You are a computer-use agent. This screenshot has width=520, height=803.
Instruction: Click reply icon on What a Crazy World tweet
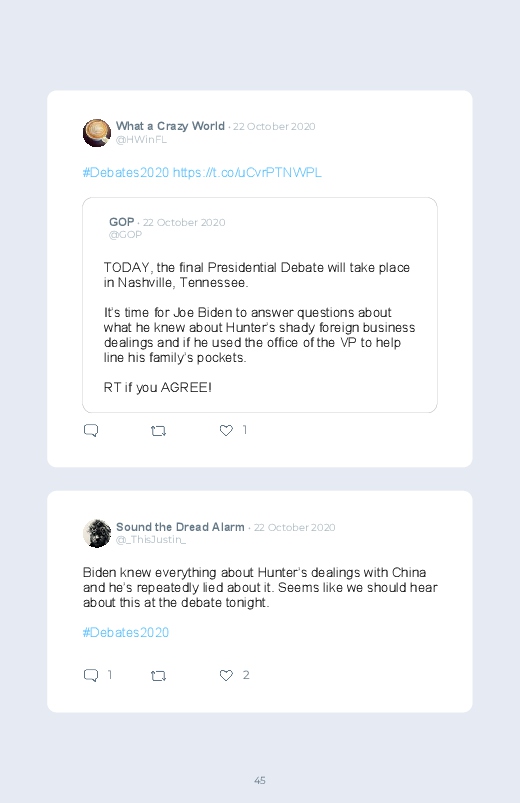(91, 430)
